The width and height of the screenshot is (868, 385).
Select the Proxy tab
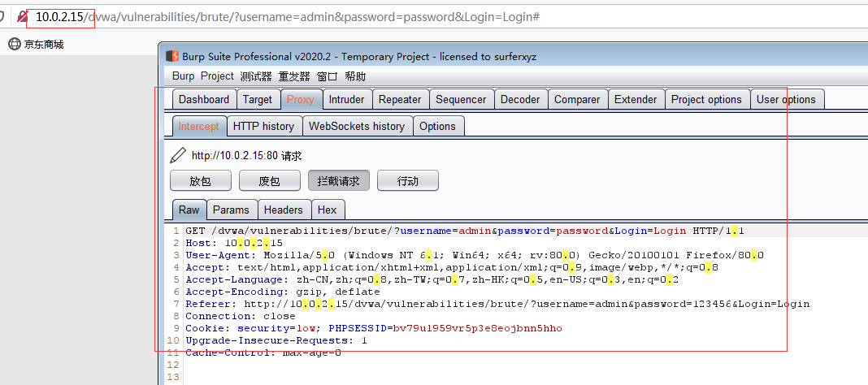(301, 100)
